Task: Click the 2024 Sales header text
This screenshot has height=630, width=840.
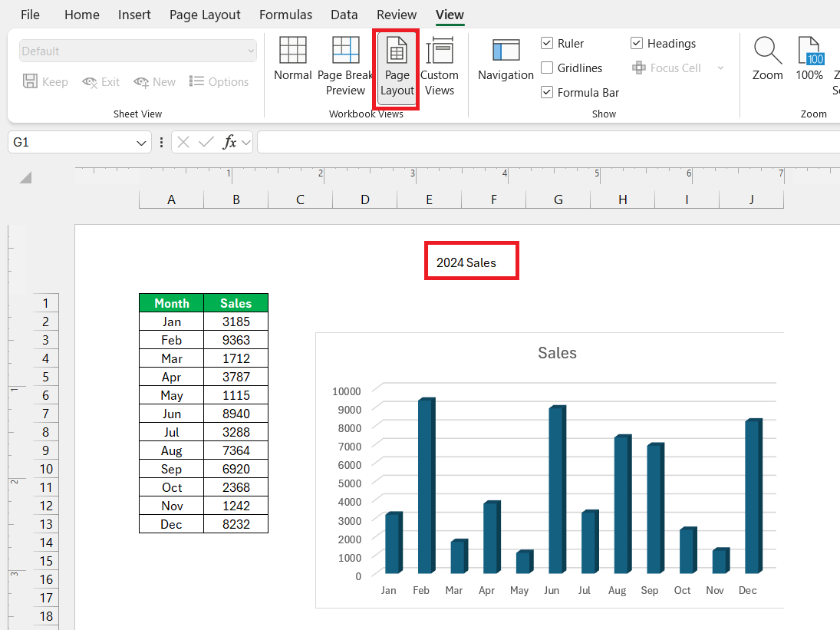Action: pyautogui.click(x=466, y=262)
